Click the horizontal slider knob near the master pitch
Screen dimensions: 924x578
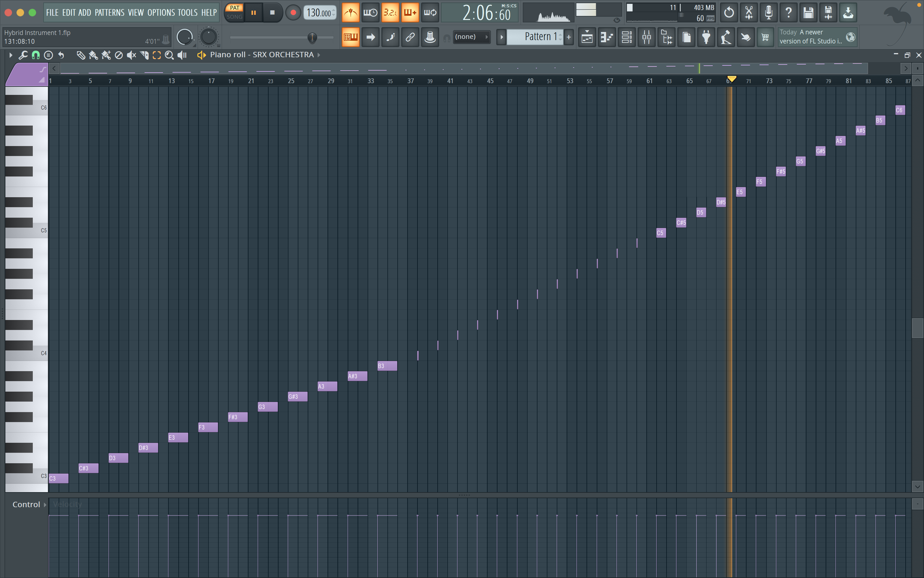[x=312, y=37]
